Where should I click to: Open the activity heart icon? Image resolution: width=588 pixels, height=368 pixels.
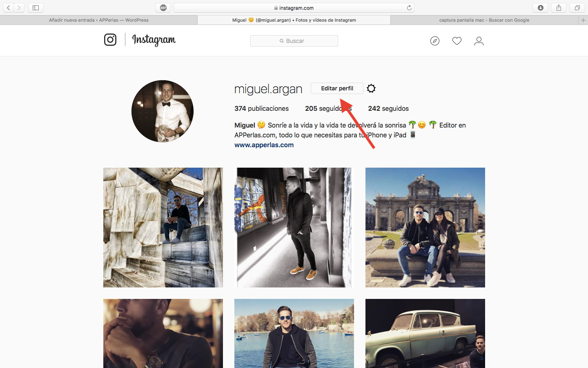(x=457, y=41)
